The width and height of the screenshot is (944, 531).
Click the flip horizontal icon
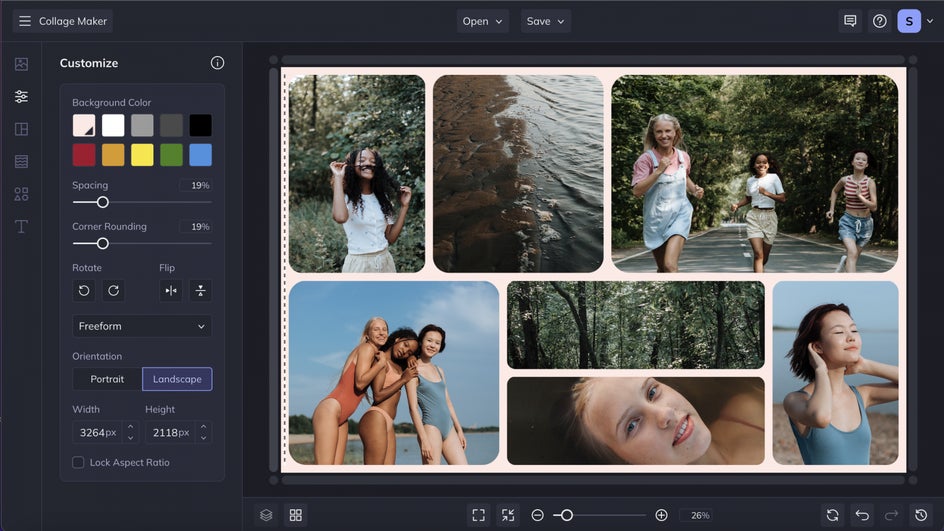click(x=171, y=291)
